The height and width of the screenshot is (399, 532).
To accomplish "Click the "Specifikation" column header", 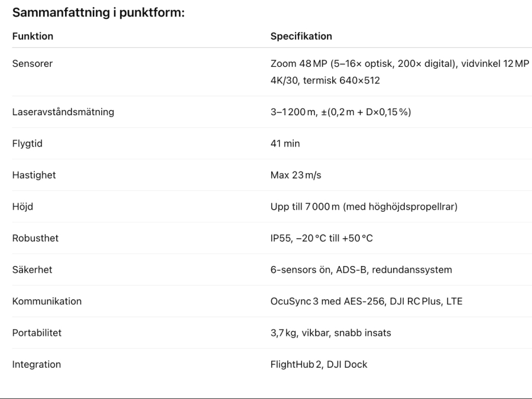I will click(x=301, y=36).
